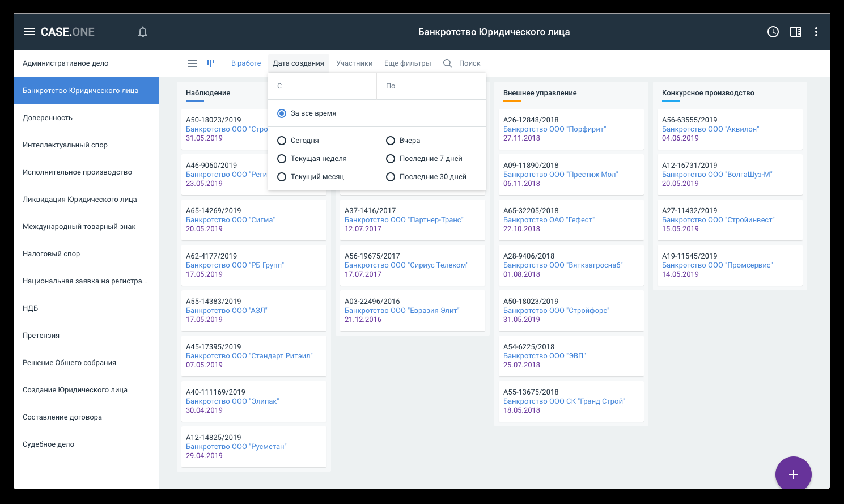The height and width of the screenshot is (504, 844).
Task: Click the 'С' start date field
Action: click(x=323, y=86)
